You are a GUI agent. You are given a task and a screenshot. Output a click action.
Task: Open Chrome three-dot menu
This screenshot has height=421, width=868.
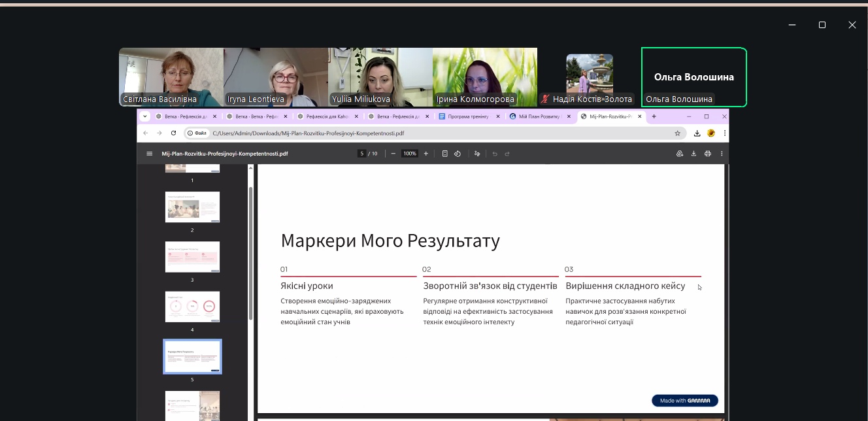click(x=724, y=133)
